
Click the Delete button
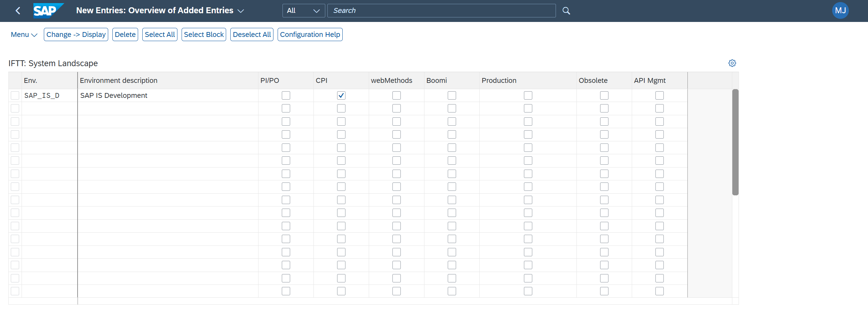point(125,34)
